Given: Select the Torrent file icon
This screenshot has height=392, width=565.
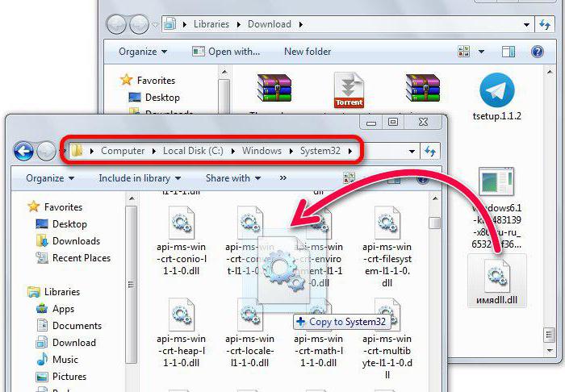Looking at the screenshot, I should click(349, 90).
